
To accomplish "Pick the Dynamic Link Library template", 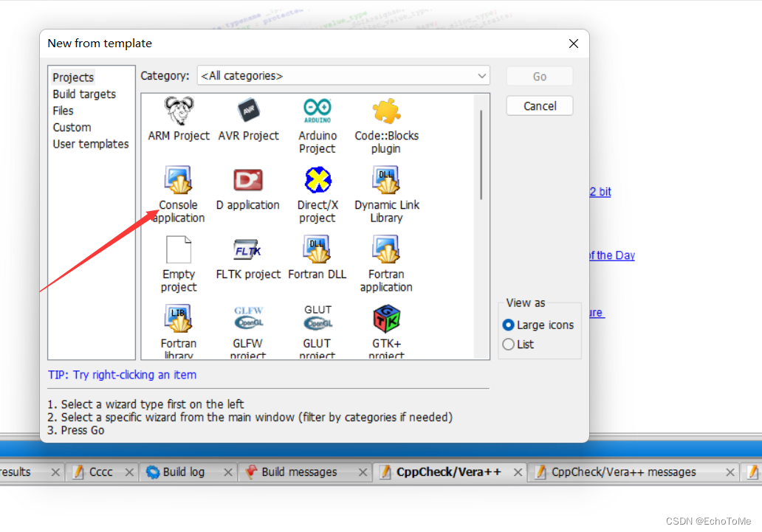I will coord(387,194).
